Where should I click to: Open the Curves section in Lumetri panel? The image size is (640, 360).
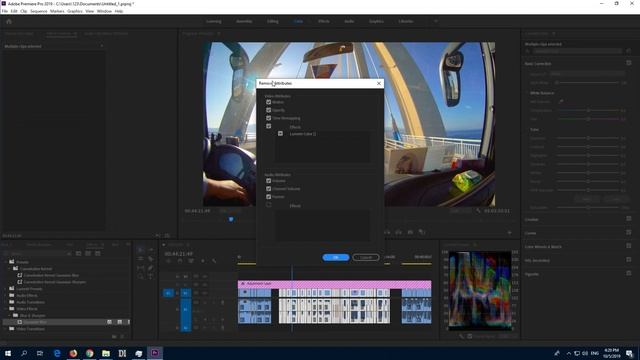point(531,233)
